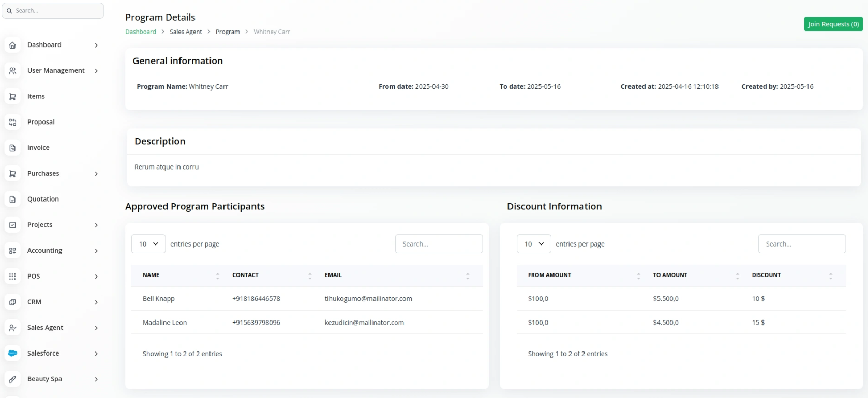Screen dimensions: 868x398
Task: Click the Projects checkbox icon
Action: 12,225
